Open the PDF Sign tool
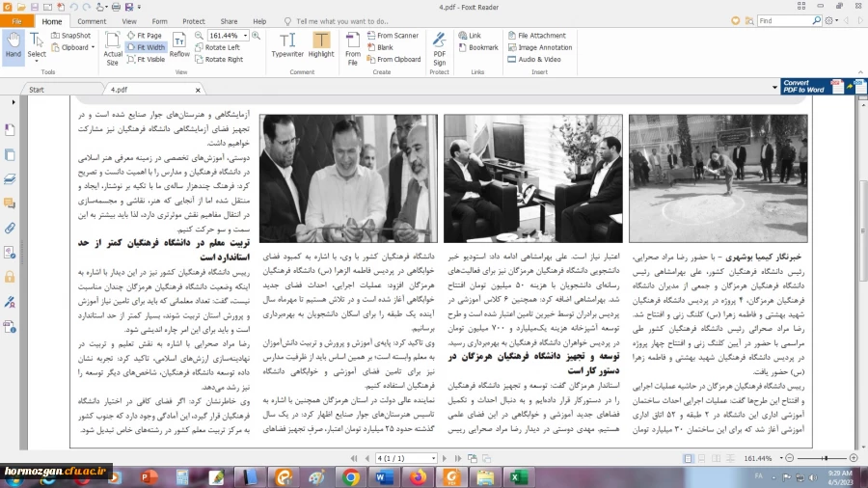 point(439,44)
